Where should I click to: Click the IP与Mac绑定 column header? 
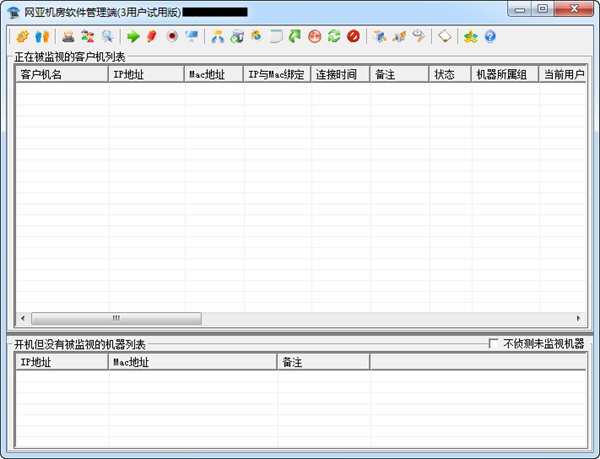[x=276, y=74]
